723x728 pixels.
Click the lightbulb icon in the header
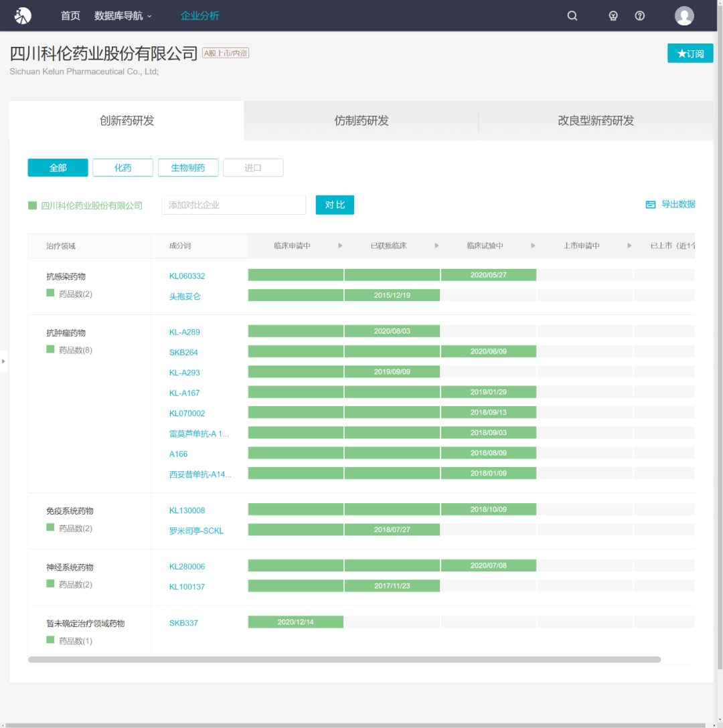point(613,16)
